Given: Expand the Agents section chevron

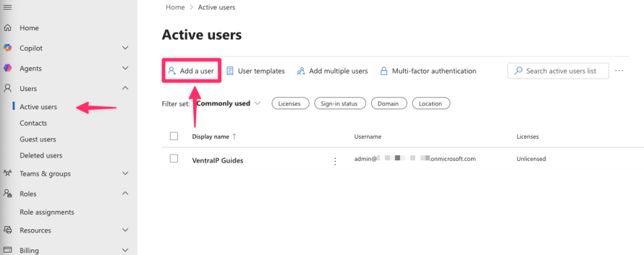Looking at the screenshot, I should pos(126,68).
